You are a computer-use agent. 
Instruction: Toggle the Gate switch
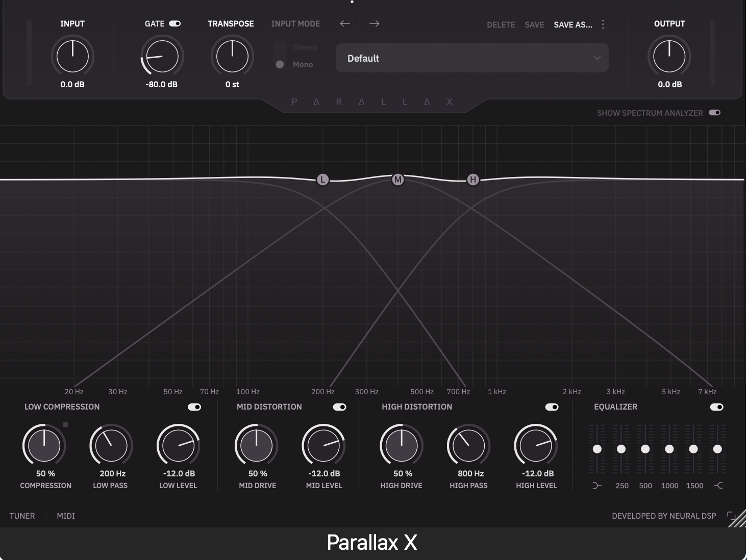click(175, 23)
